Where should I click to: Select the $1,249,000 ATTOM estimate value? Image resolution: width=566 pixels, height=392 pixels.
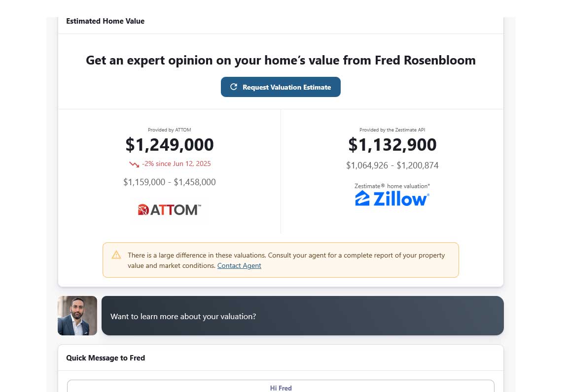point(170,144)
